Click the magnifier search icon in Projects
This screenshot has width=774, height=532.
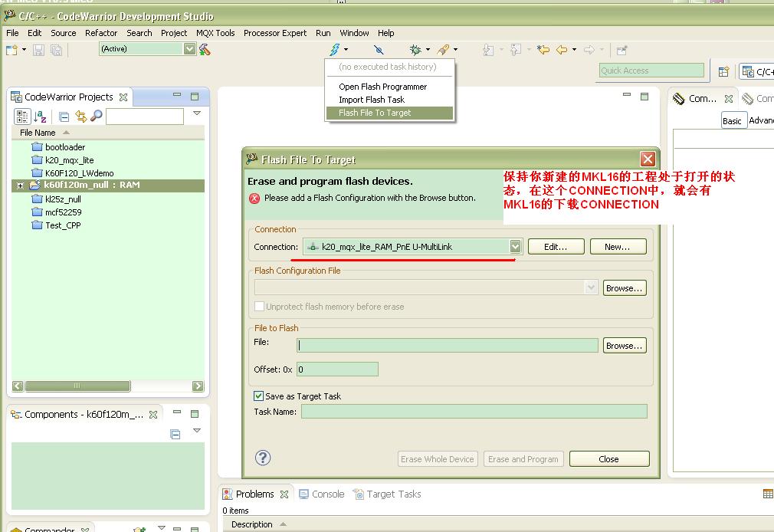[97, 116]
